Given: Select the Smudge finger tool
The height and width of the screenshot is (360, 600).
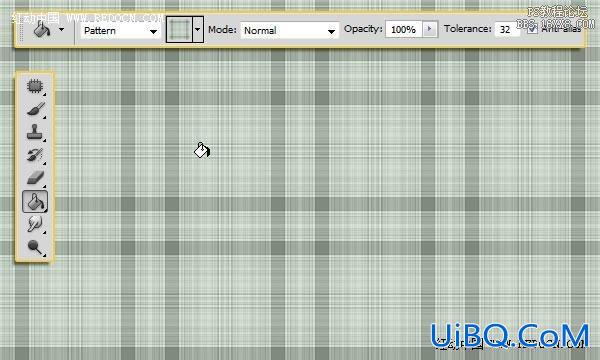Looking at the screenshot, I should [35, 224].
